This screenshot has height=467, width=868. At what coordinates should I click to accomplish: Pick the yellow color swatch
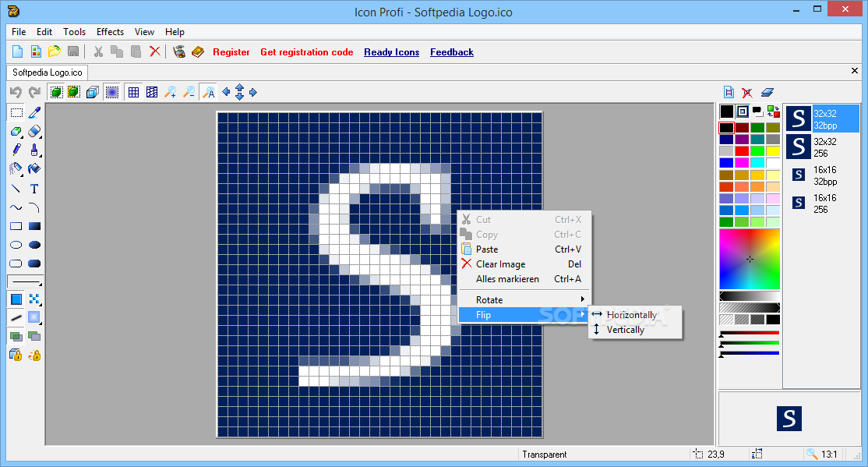tap(773, 151)
